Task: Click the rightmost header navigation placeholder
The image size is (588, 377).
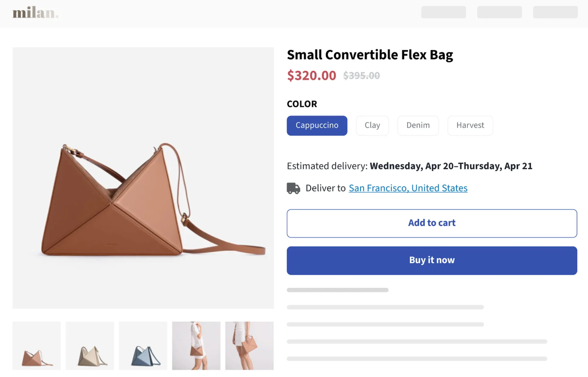Action: tap(555, 12)
